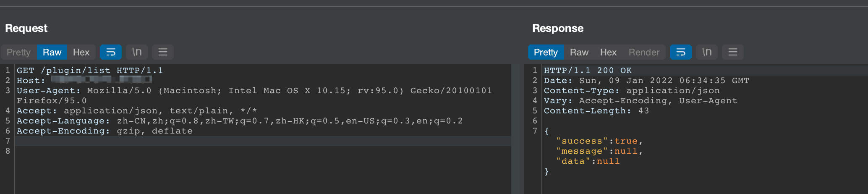Switch Response view to Hex tab
Viewport: 868px width, 194px height.
(x=608, y=52)
